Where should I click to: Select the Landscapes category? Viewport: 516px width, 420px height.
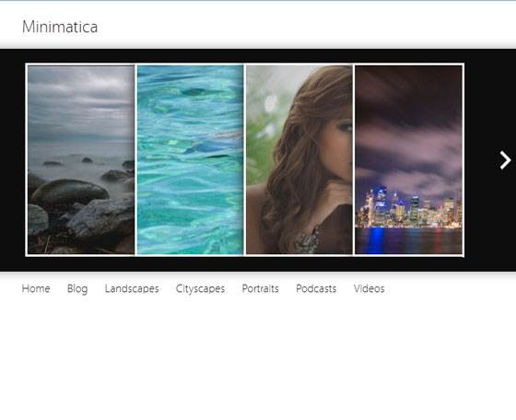pyautogui.click(x=132, y=289)
